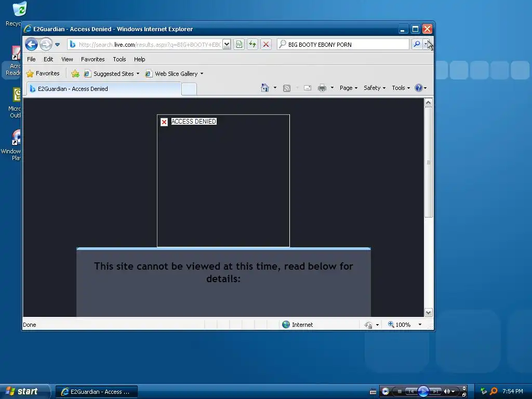
Task: Open the Print options dropdown arrow
Action: 332,88
